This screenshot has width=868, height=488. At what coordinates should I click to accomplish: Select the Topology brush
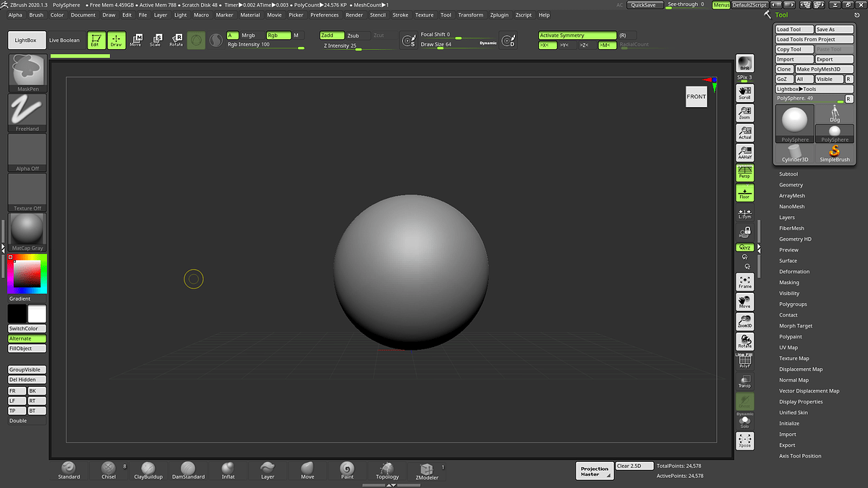[387, 471]
